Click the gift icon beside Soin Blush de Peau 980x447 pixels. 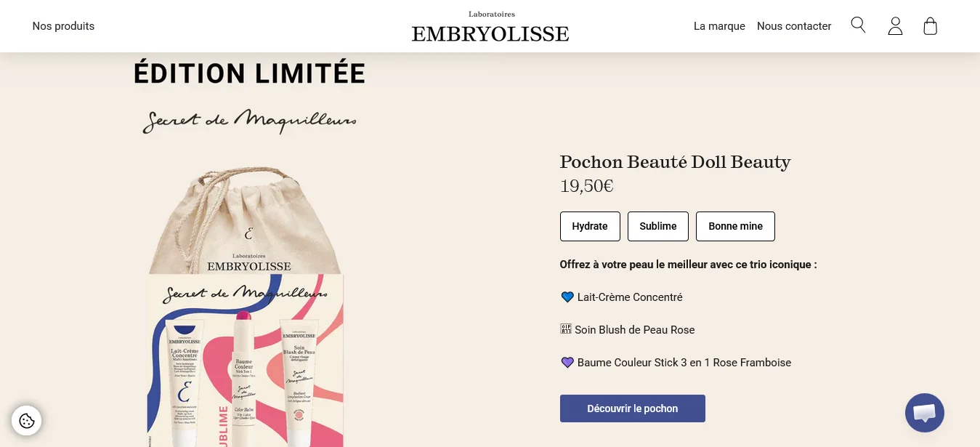[x=566, y=329]
